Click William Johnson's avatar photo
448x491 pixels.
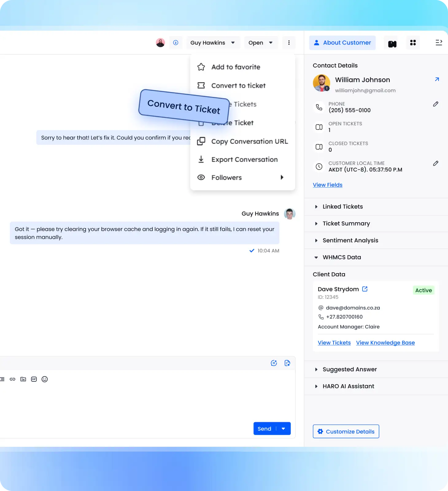click(321, 83)
